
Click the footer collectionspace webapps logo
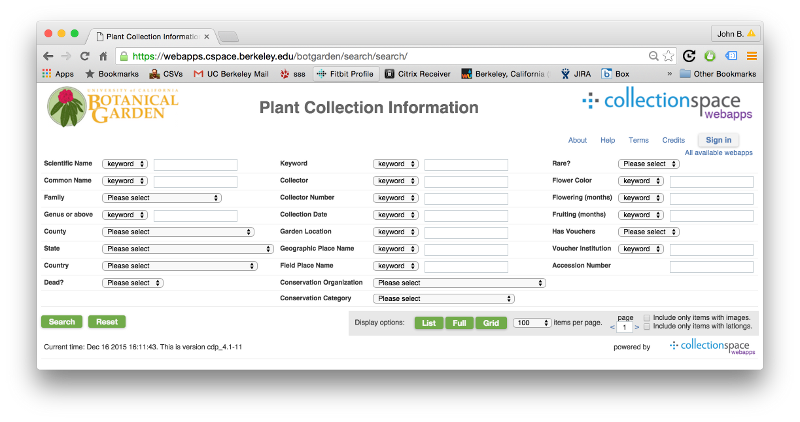click(x=712, y=346)
